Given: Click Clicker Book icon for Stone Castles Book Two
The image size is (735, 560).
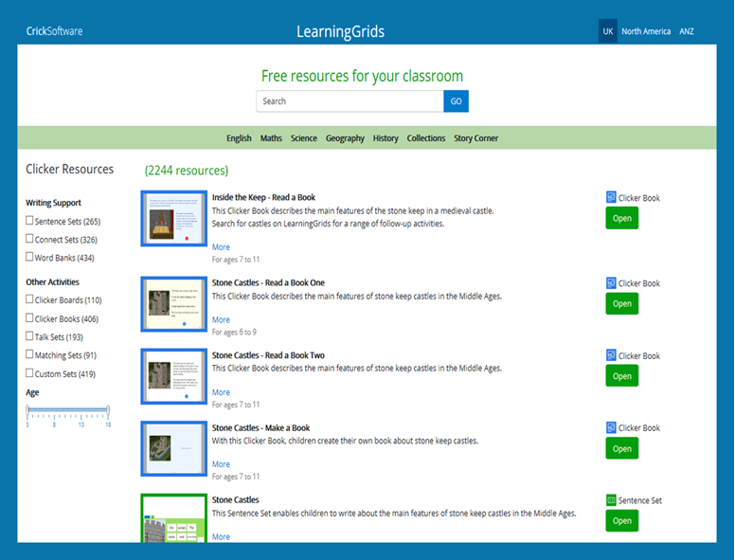Looking at the screenshot, I should pyautogui.click(x=611, y=356).
